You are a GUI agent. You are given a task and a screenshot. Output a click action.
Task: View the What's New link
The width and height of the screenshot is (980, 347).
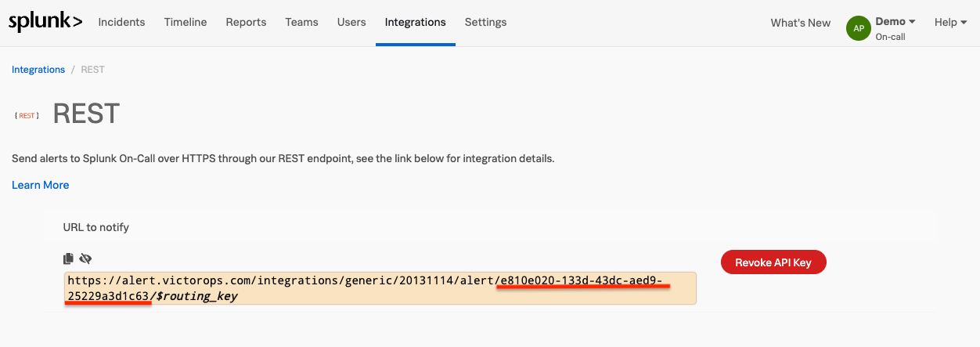coord(800,23)
